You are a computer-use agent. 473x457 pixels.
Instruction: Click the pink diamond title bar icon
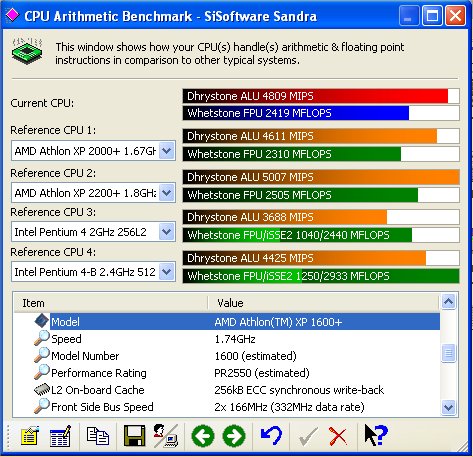click(x=12, y=15)
